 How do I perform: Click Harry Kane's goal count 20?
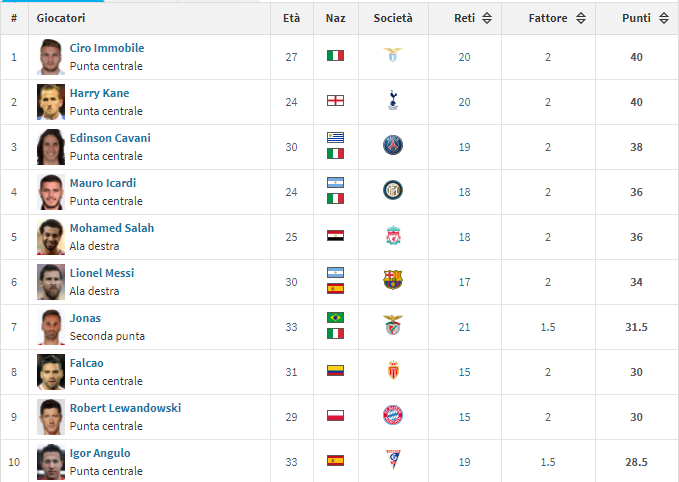(464, 102)
